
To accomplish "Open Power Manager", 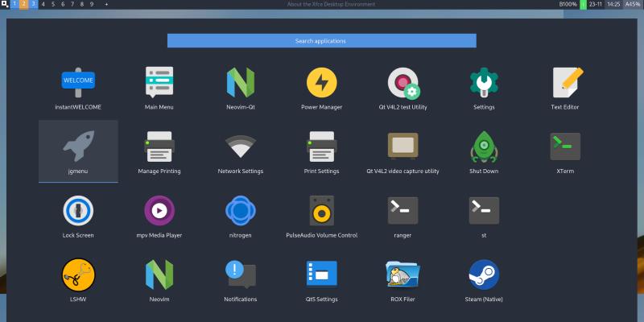I will pos(321,81).
